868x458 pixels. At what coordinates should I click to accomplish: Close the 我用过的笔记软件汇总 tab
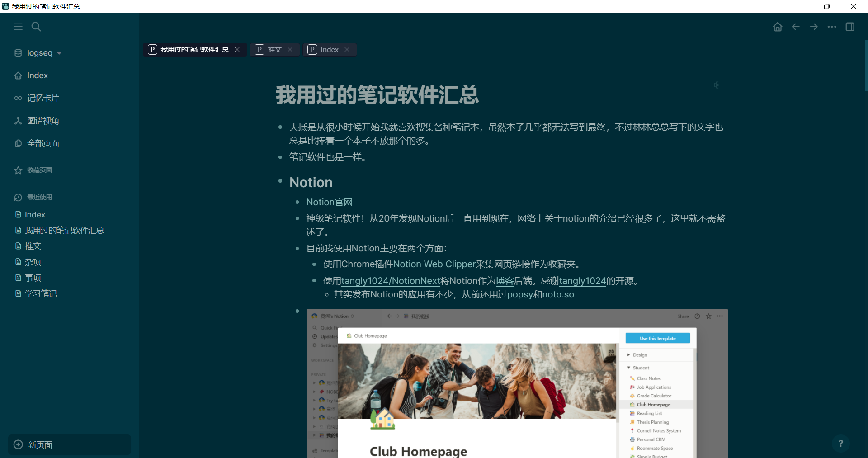coord(237,50)
